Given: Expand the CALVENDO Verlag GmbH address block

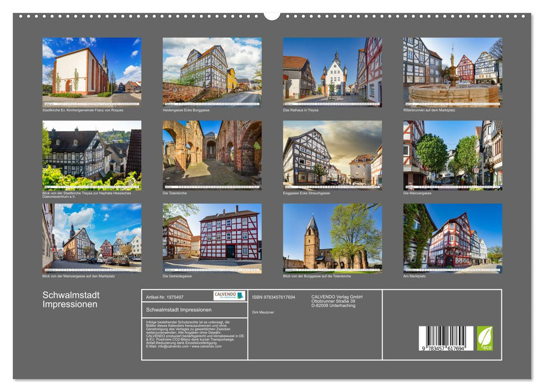Looking at the screenshot, I should coord(337,301).
